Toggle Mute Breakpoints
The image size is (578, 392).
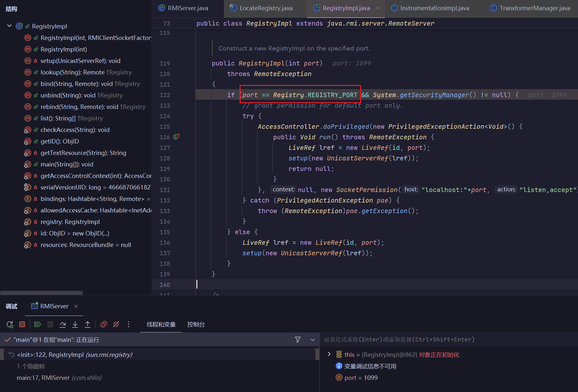pyautogui.click(x=116, y=325)
